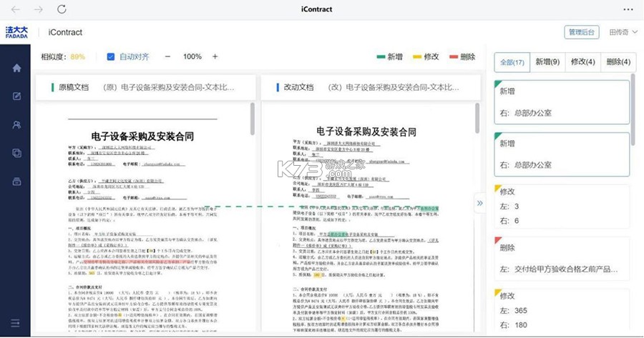Collapse the changes panel with double chevron
Viewport: 644px width, 338px height.
pyautogui.click(x=479, y=203)
